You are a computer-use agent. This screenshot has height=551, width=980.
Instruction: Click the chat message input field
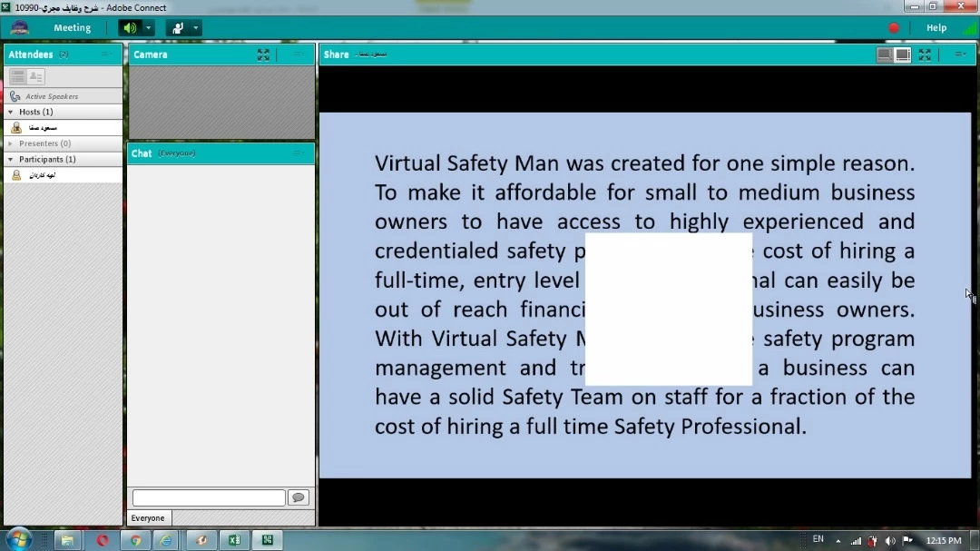click(209, 497)
